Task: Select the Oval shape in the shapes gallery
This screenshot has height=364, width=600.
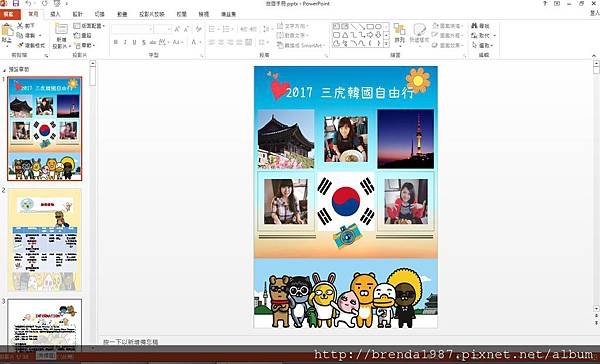Action: point(378,26)
